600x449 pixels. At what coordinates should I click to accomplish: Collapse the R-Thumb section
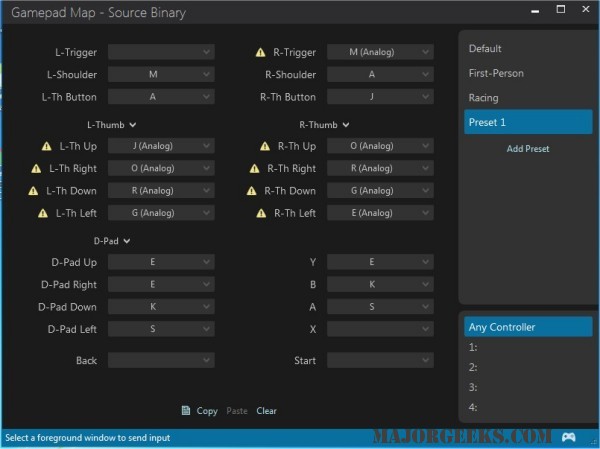click(x=324, y=125)
